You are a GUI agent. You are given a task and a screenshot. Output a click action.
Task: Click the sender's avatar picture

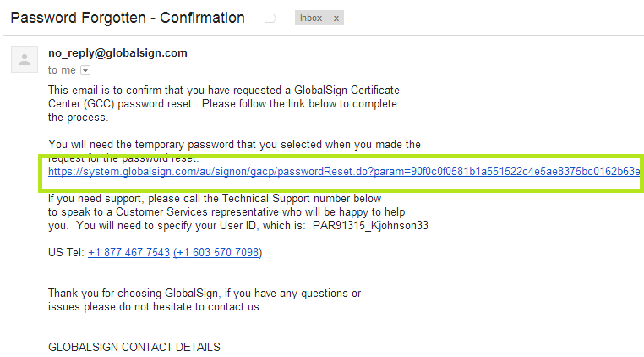tap(25, 58)
